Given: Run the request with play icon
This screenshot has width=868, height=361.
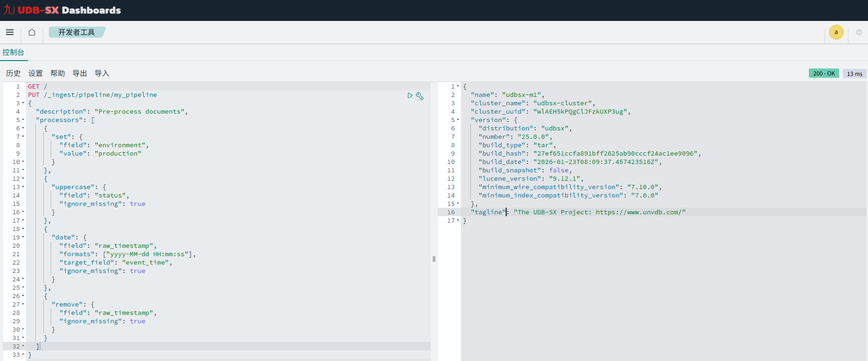Looking at the screenshot, I should [410, 95].
